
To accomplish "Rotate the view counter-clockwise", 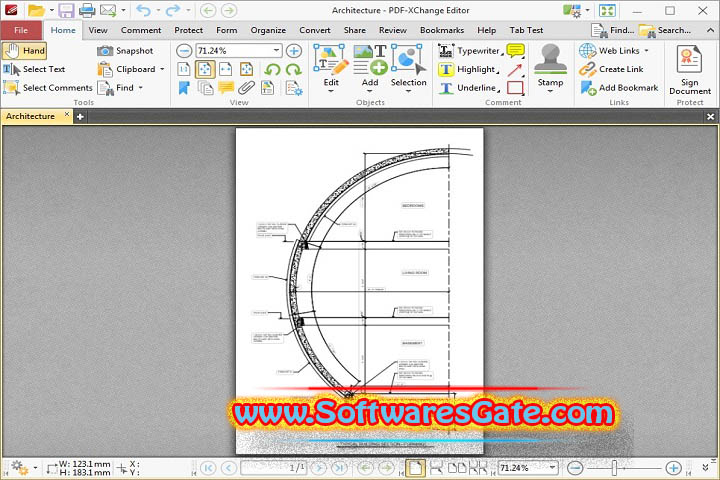I will pyautogui.click(x=272, y=70).
